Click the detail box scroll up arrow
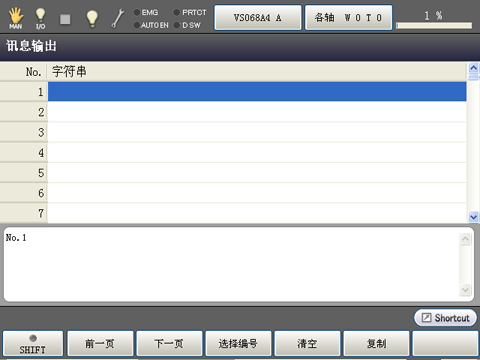 coord(465,239)
